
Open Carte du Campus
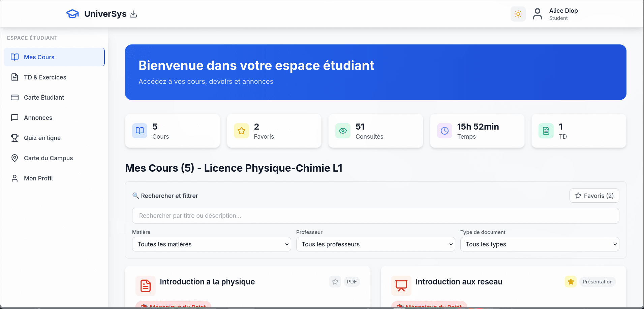point(54,158)
